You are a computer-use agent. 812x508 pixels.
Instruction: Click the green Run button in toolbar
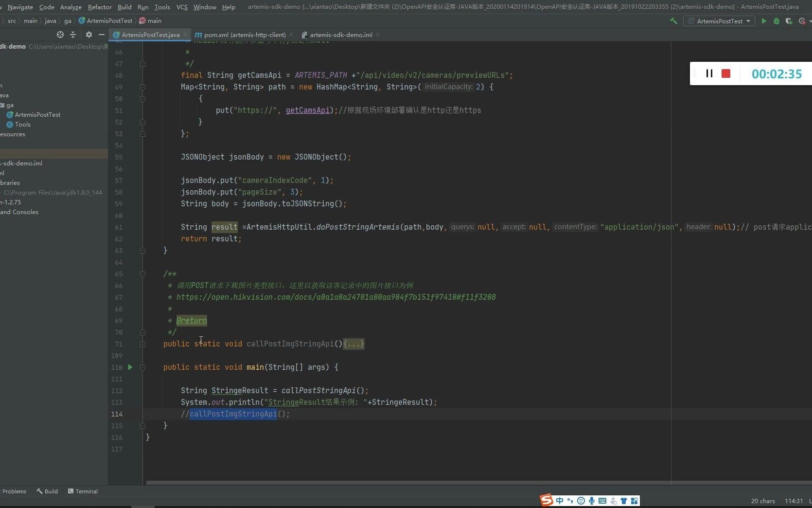tap(764, 21)
